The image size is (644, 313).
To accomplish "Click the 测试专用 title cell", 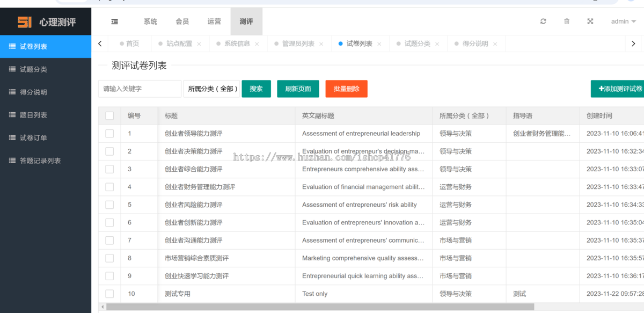I will (226, 294).
